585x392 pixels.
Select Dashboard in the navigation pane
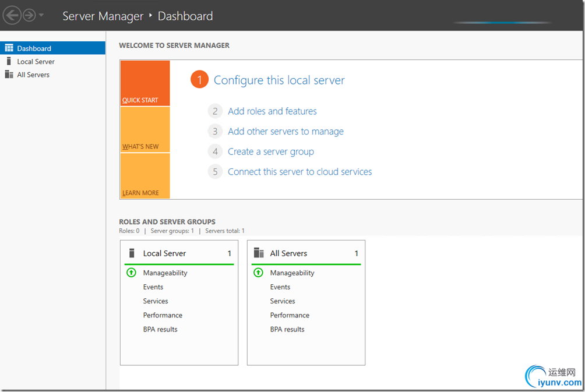click(x=52, y=48)
